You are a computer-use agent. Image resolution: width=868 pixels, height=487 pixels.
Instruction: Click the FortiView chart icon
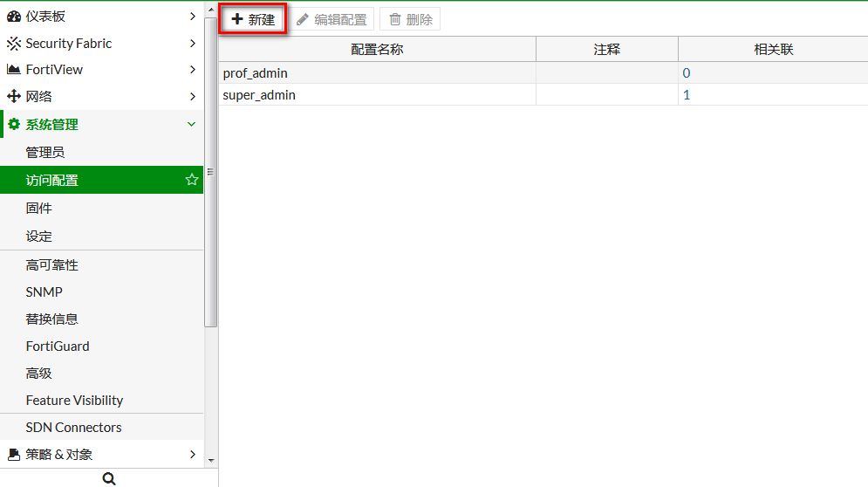coord(14,70)
